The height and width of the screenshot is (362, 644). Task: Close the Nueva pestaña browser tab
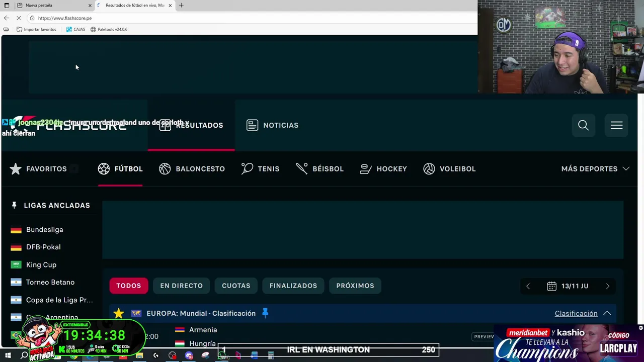[x=90, y=6]
